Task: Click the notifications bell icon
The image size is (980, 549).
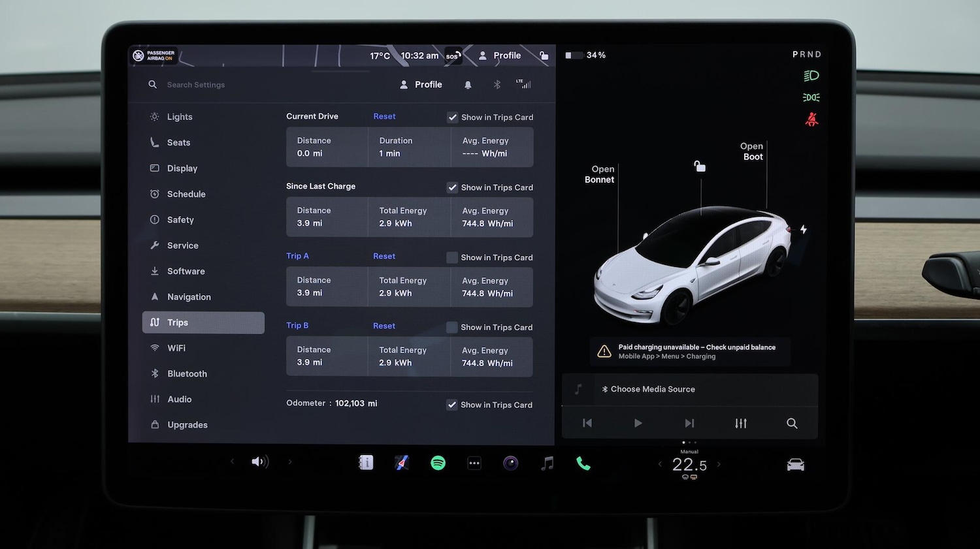Action: (468, 85)
